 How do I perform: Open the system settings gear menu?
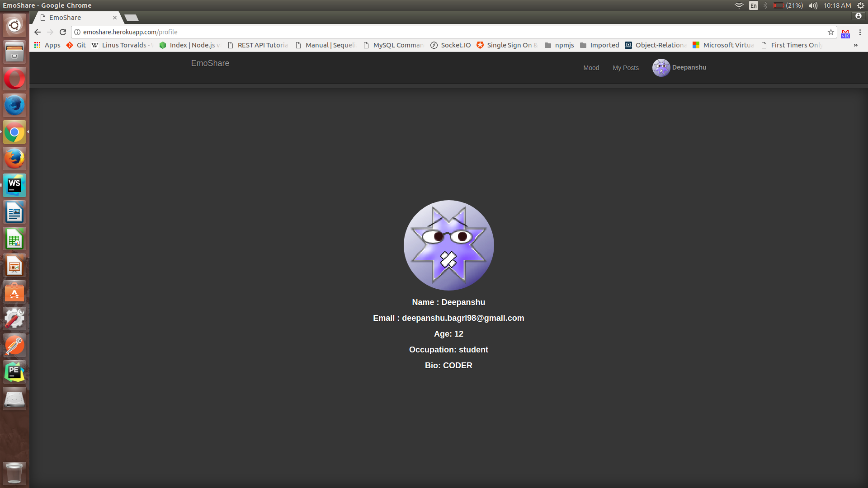click(x=860, y=5)
